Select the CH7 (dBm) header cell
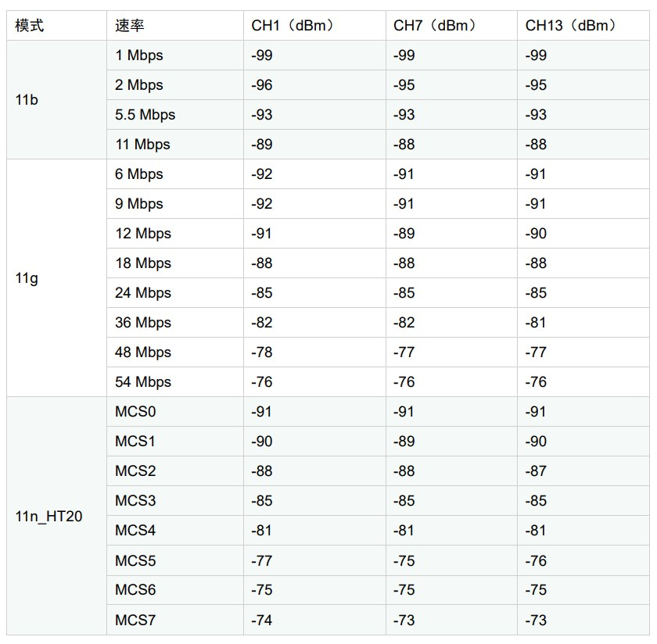The width and height of the screenshot is (657, 644). pyautogui.click(x=452, y=26)
